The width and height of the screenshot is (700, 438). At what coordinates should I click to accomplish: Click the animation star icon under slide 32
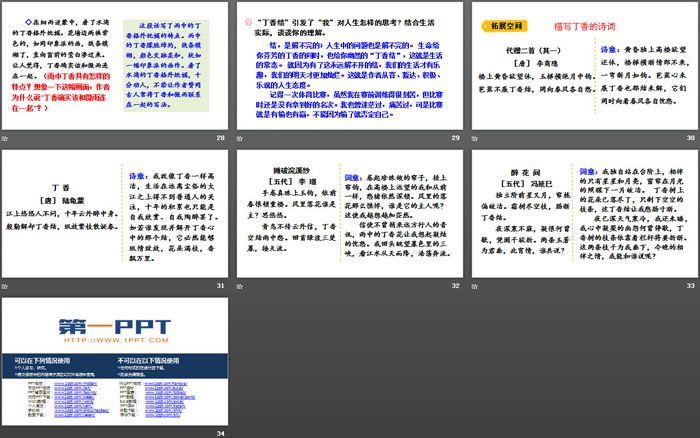point(240,287)
